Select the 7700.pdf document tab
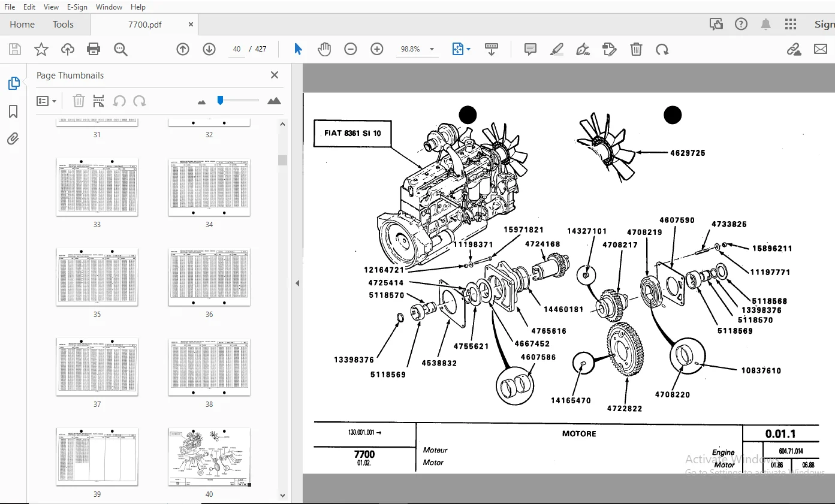The height and width of the screenshot is (504, 835). (144, 25)
